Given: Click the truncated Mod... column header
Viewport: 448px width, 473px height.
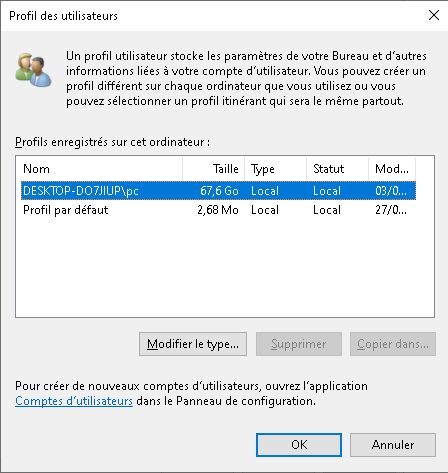Looking at the screenshot, I should (392, 169).
